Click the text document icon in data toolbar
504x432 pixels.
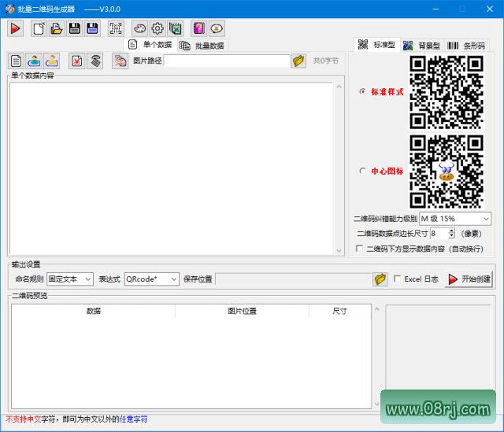pos(16,61)
